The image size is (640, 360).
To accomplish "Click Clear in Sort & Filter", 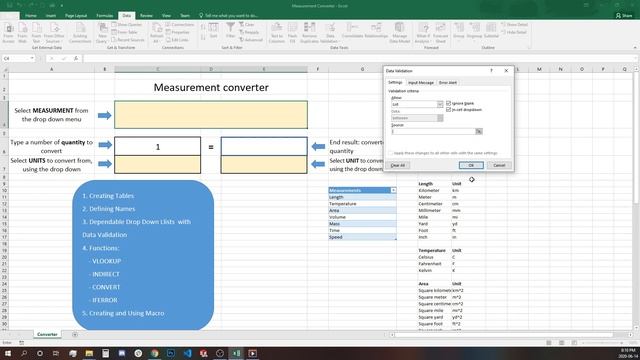I will (x=247, y=25).
